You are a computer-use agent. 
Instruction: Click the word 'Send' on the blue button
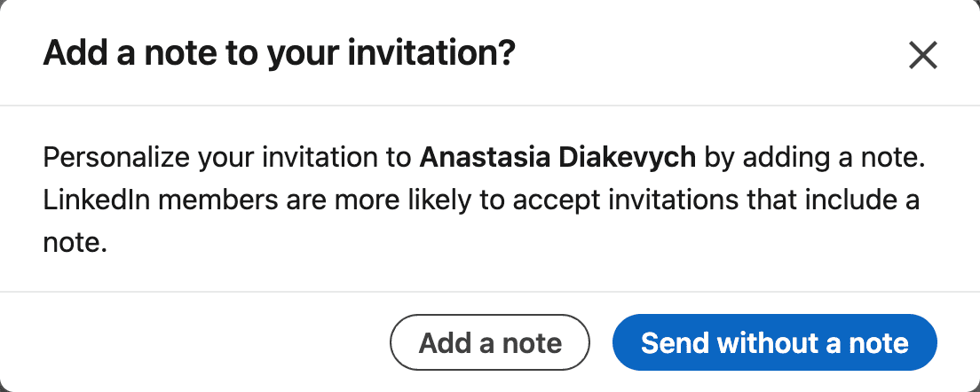click(675, 343)
